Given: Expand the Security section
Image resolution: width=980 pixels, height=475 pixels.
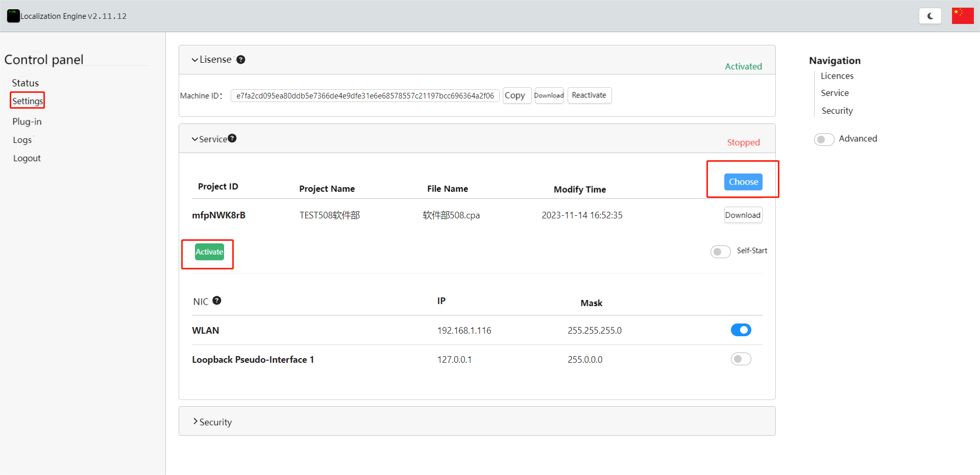Looking at the screenshot, I should pos(195,421).
